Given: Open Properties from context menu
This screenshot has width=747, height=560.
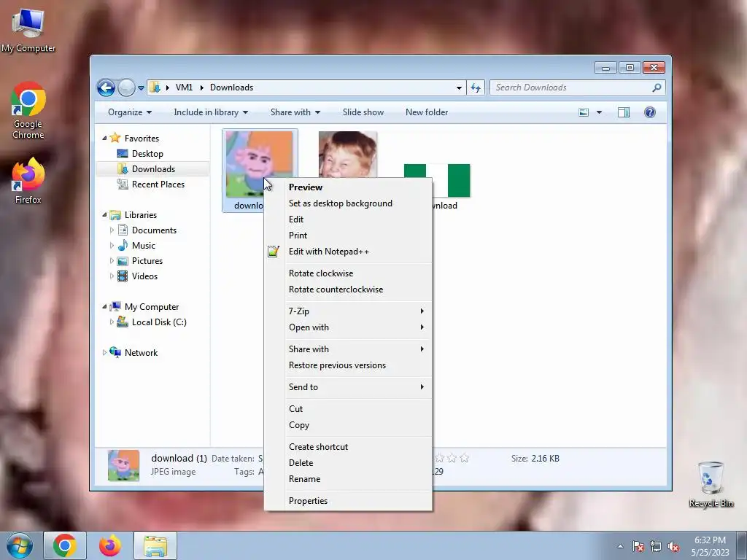Looking at the screenshot, I should (x=348, y=501).
